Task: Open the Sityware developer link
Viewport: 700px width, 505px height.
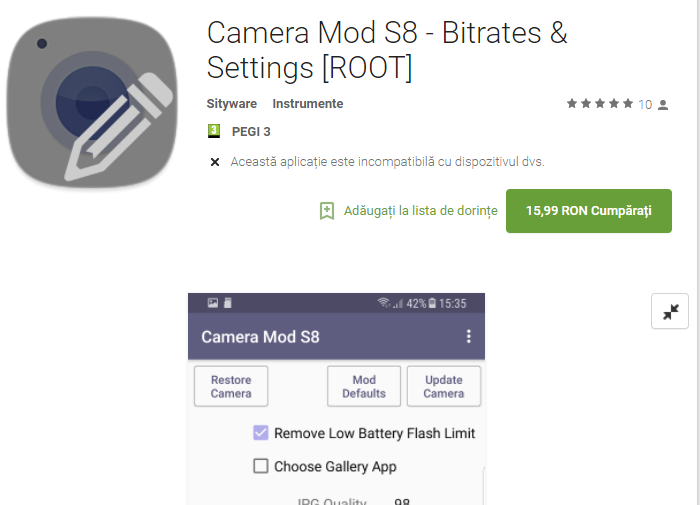Action: (232, 104)
